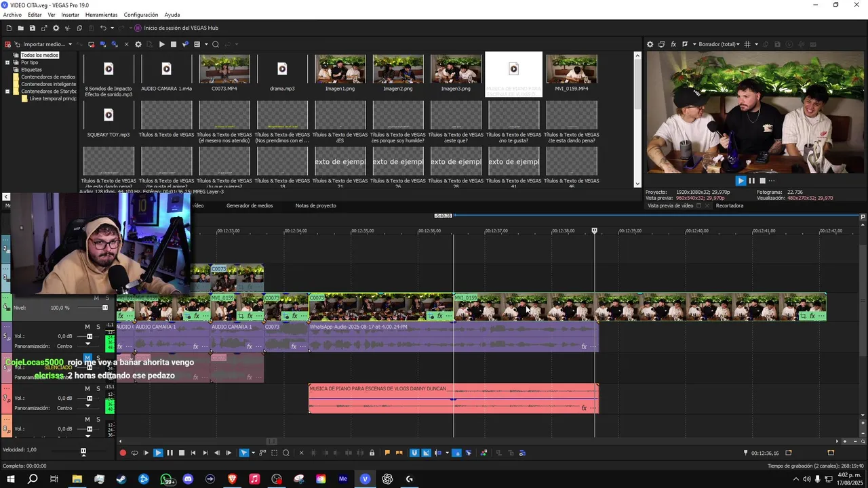Screen dimensions: 868x488
Task: Stop media preview in the Project Media toolbar
Action: click(x=173, y=44)
